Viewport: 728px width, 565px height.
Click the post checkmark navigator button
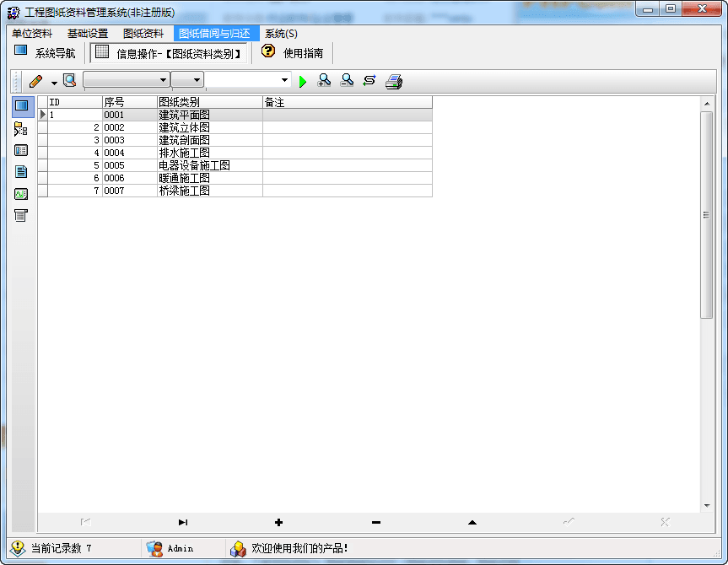click(569, 522)
